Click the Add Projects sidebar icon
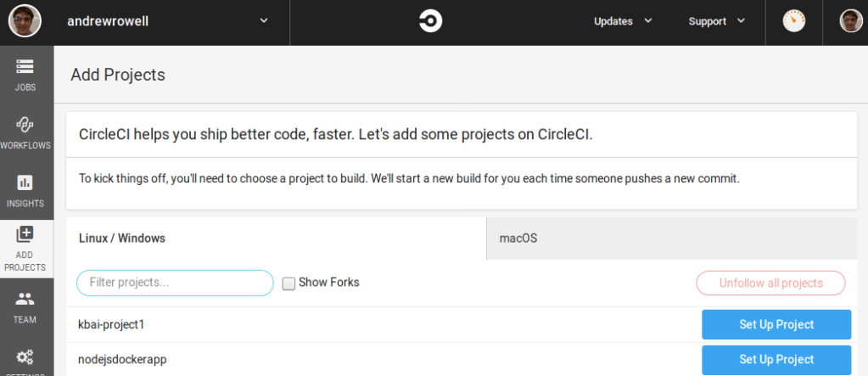 point(25,234)
